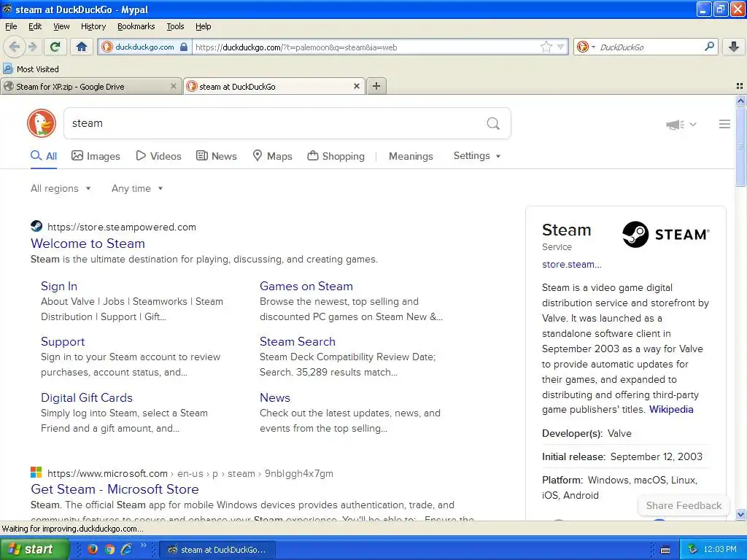Image resolution: width=747 pixels, height=560 pixels.
Task: Open the Edit menu
Action: click(35, 26)
